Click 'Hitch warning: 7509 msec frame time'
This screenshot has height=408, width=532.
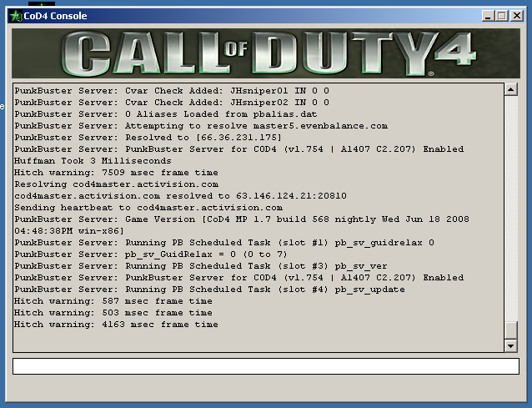(116, 173)
